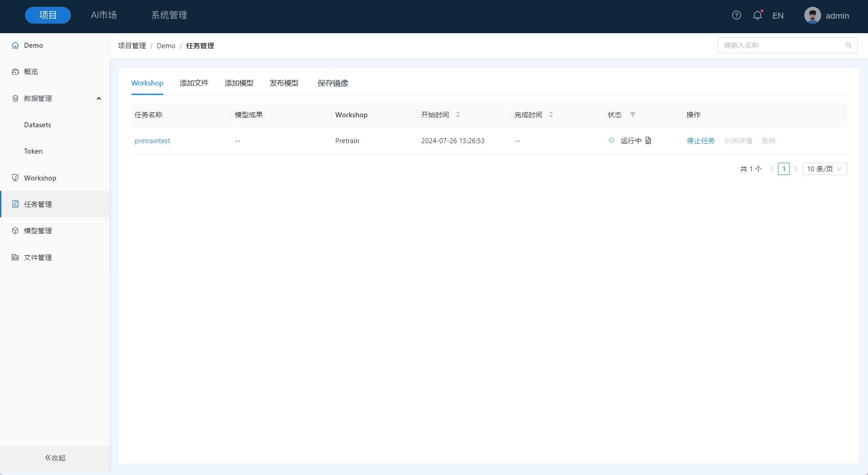Switch the language with the EN toggle
Viewport: 868px width, 475px height.
click(778, 16)
